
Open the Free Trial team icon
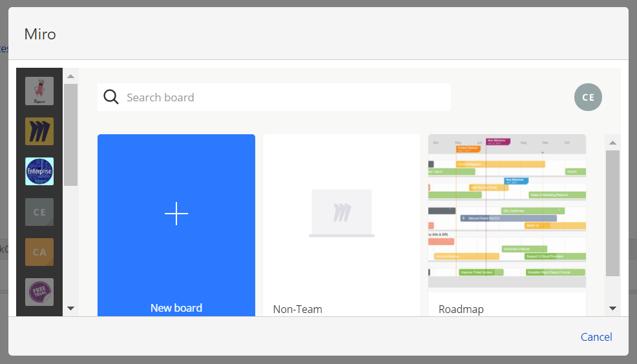[x=39, y=292]
